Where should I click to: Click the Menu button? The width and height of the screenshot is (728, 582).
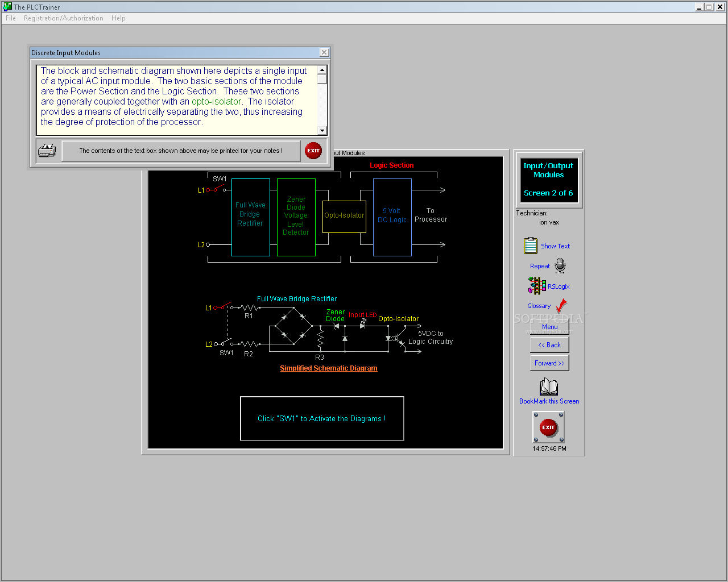click(549, 327)
